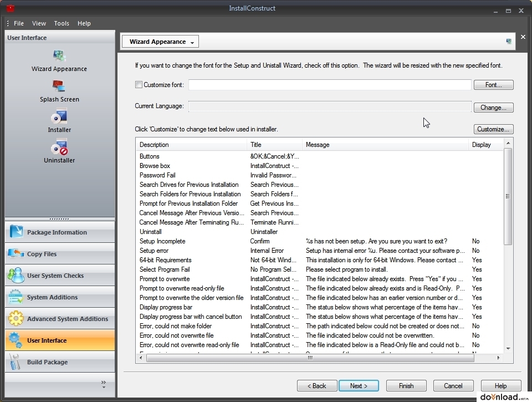Select the Buttons row

[x=320, y=156]
